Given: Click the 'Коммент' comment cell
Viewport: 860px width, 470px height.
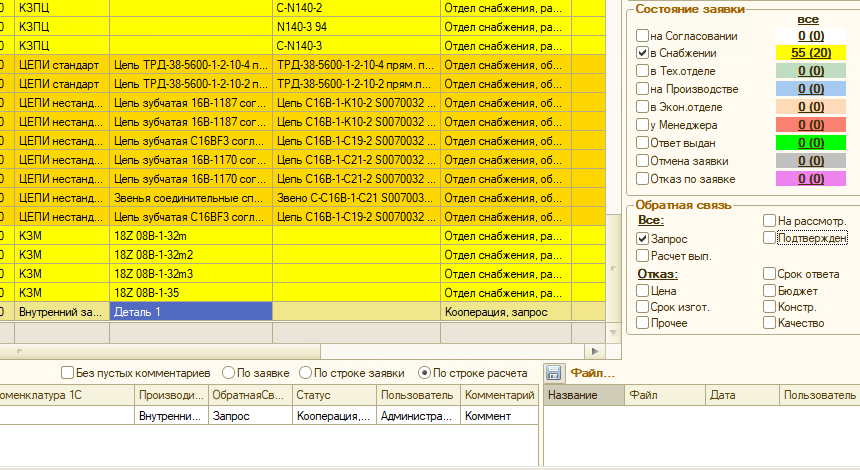Looking at the screenshot, I should (499, 416).
